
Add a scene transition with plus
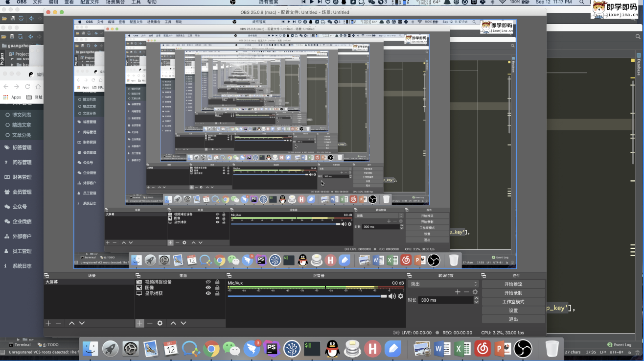click(x=458, y=292)
